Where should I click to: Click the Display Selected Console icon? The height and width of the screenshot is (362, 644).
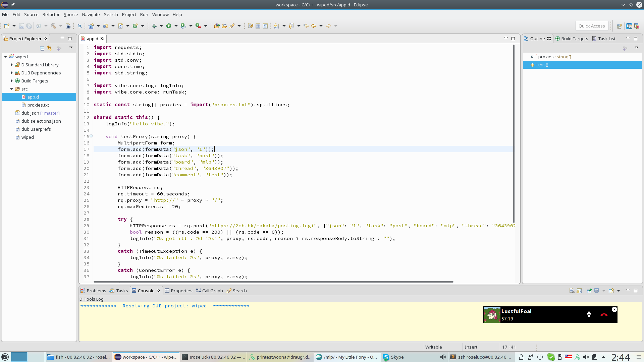(x=597, y=291)
